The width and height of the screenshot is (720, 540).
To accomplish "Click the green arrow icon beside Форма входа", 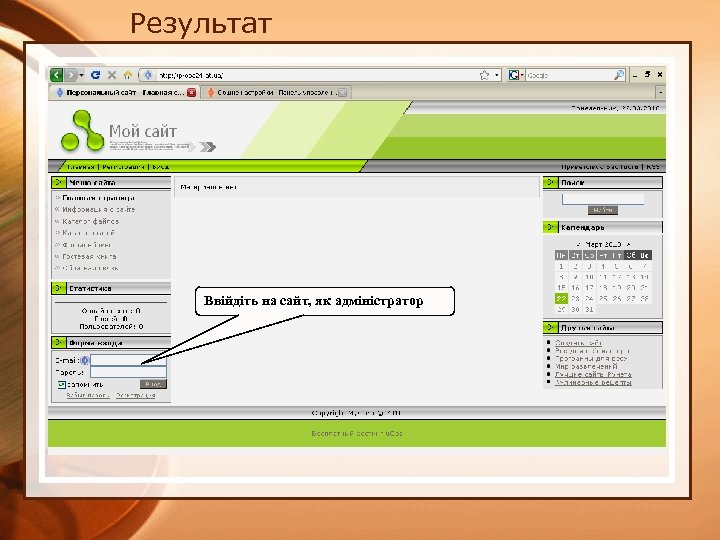I will (59, 343).
